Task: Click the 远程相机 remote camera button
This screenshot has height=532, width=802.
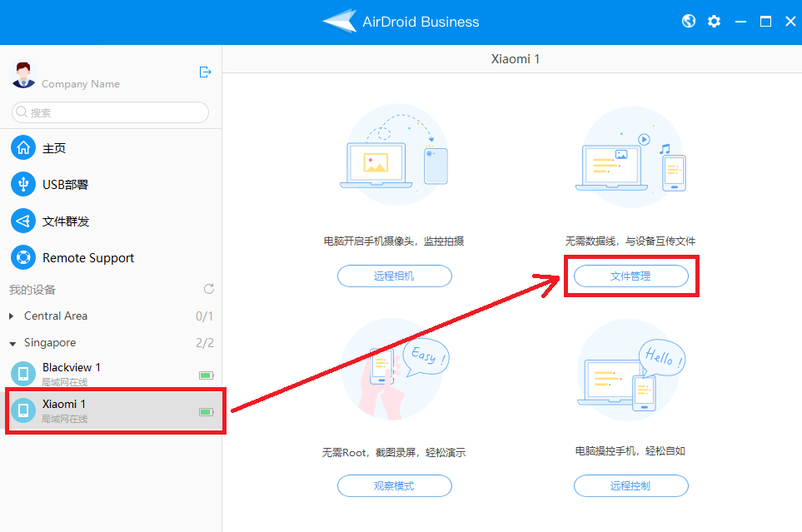Action: tap(395, 276)
